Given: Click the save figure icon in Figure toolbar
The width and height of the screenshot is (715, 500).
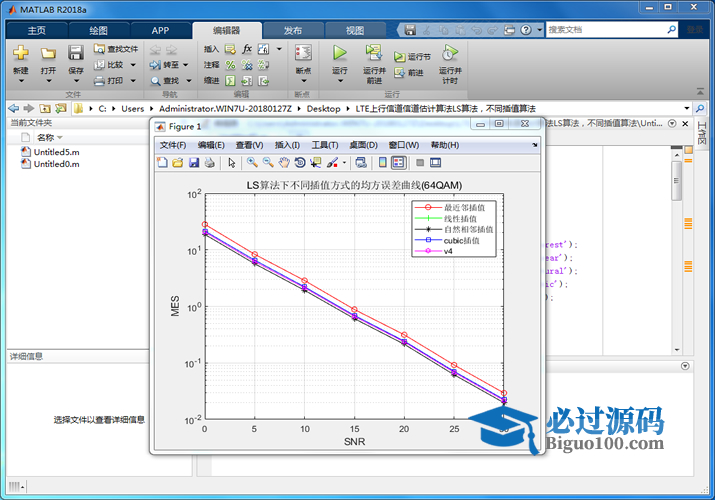Looking at the screenshot, I should (x=194, y=163).
